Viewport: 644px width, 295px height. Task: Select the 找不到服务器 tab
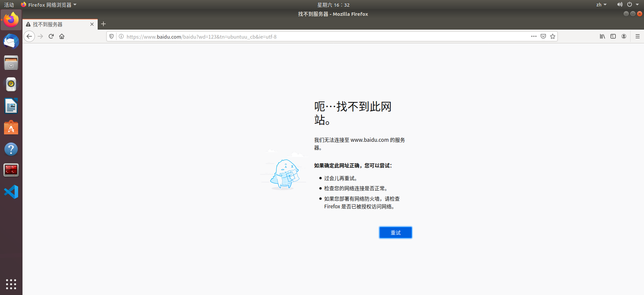(x=60, y=24)
